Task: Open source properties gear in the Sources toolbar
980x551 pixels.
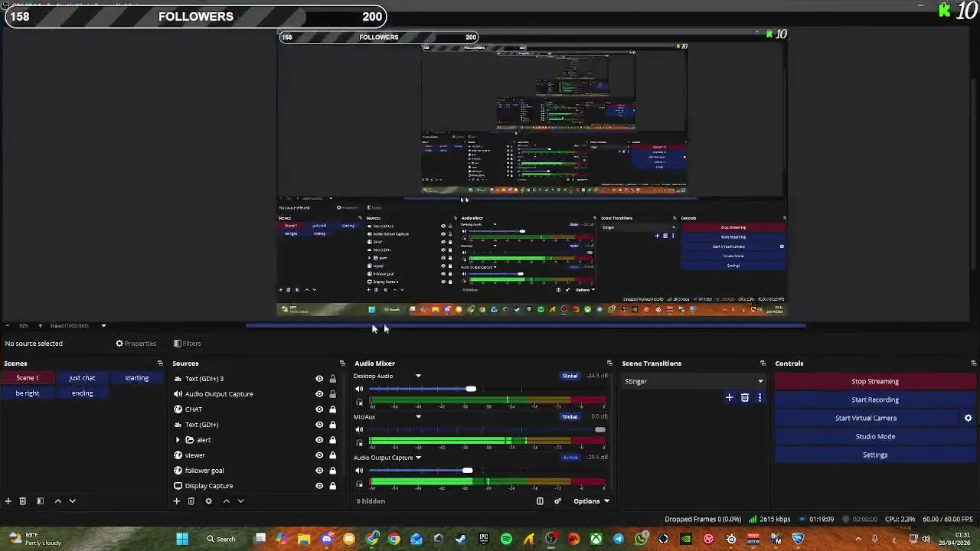Action: coord(208,501)
